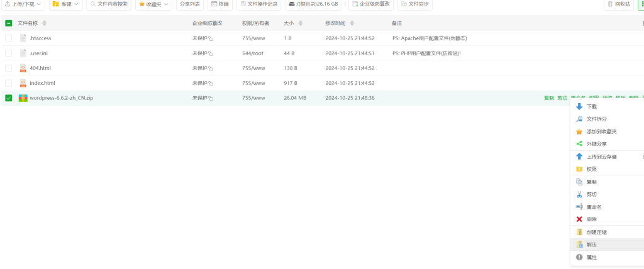Uncheck the wordpress-6.6.2-zh_CN.zip checkbox
This screenshot has width=644, height=269.
[x=9, y=98]
